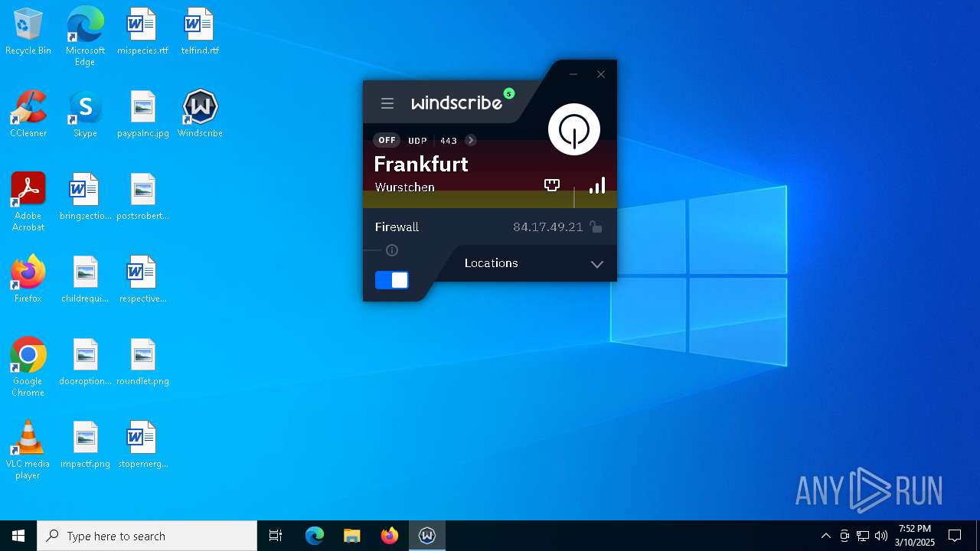Select the Adobe Acrobat desktop shortcut

pos(28,202)
